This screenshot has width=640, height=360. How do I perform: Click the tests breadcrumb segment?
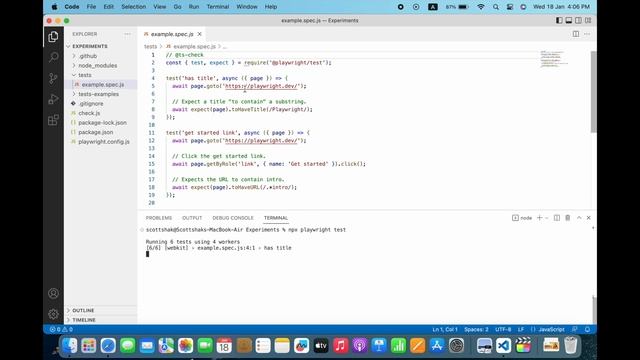pyautogui.click(x=150, y=47)
